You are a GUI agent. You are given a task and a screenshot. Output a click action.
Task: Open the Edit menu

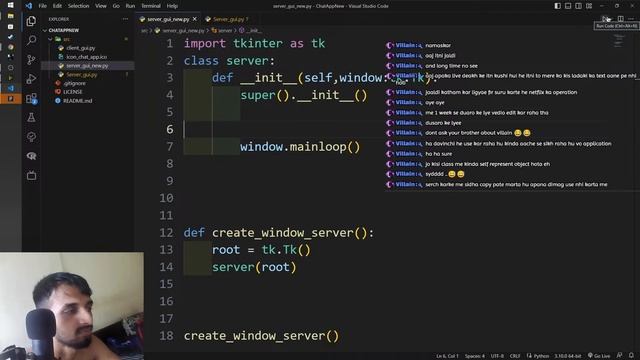click(57, 6)
